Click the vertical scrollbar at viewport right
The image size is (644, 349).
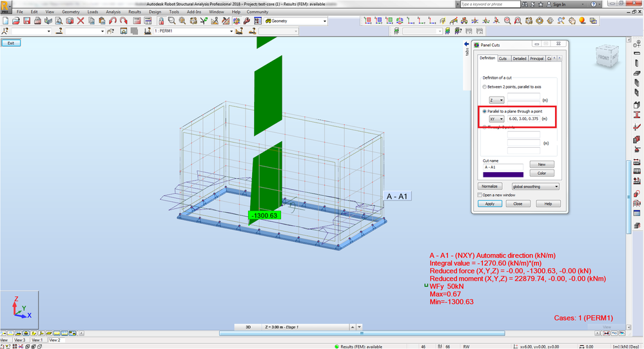point(629,197)
